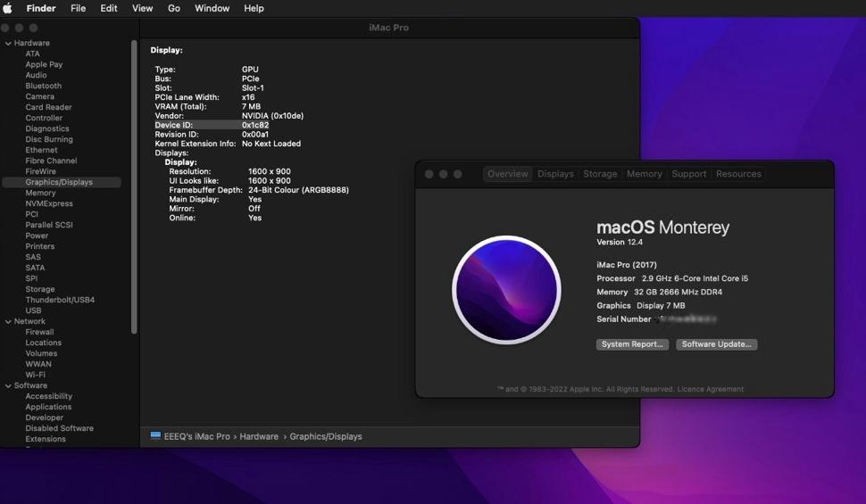Collapse the Hardware section in the sidebar
The width and height of the screenshot is (866, 504).
8,43
